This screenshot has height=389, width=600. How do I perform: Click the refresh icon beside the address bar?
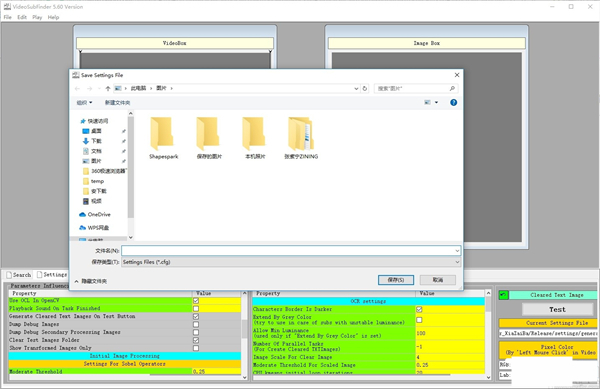coord(365,88)
